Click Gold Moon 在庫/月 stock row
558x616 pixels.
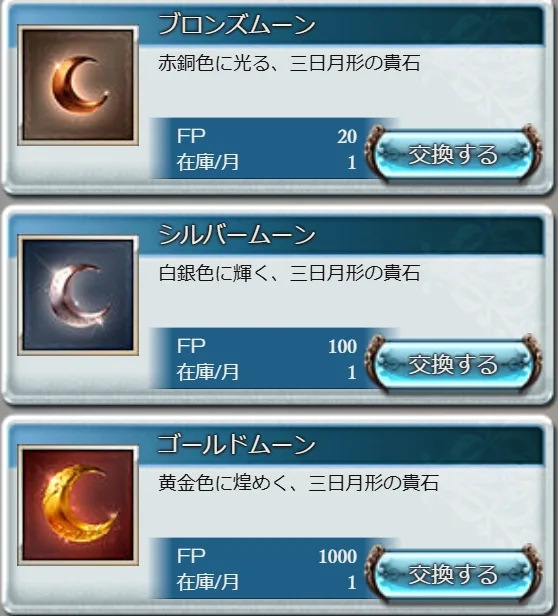click(x=266, y=582)
